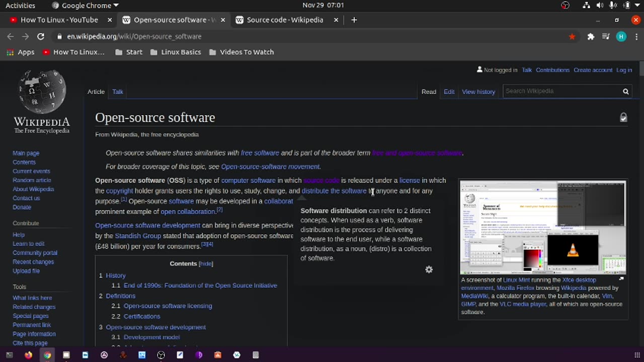This screenshot has width=644, height=362.
Task: Click the Log in link
Action: pos(624,70)
